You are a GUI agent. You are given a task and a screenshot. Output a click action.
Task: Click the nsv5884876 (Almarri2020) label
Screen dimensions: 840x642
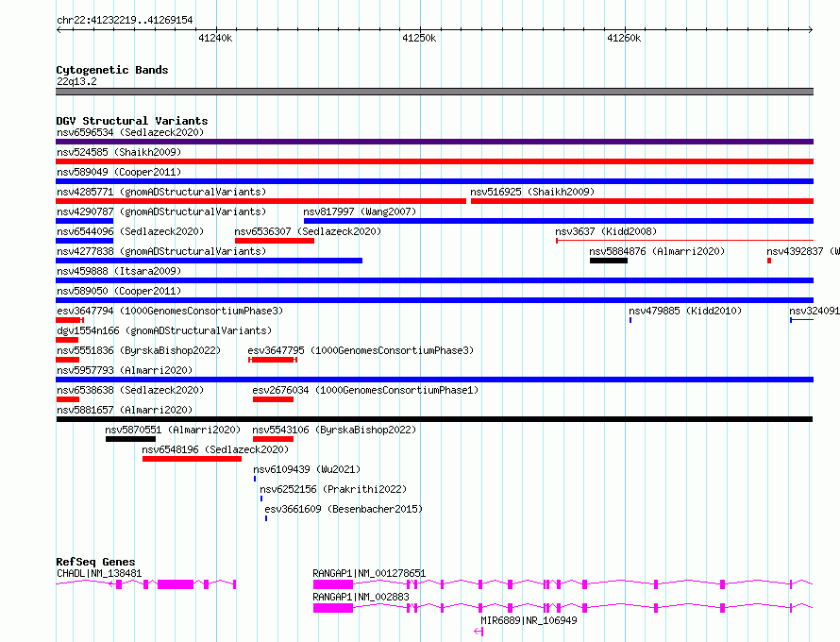click(657, 251)
